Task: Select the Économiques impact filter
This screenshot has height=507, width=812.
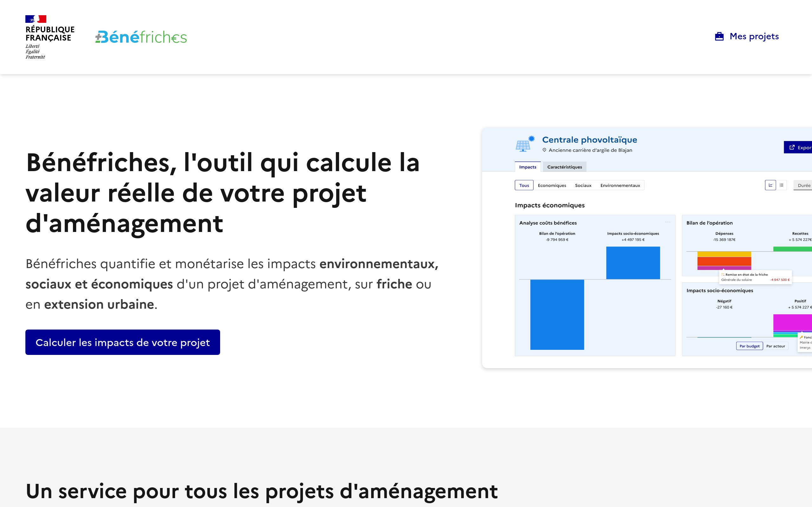Action: [x=553, y=185]
